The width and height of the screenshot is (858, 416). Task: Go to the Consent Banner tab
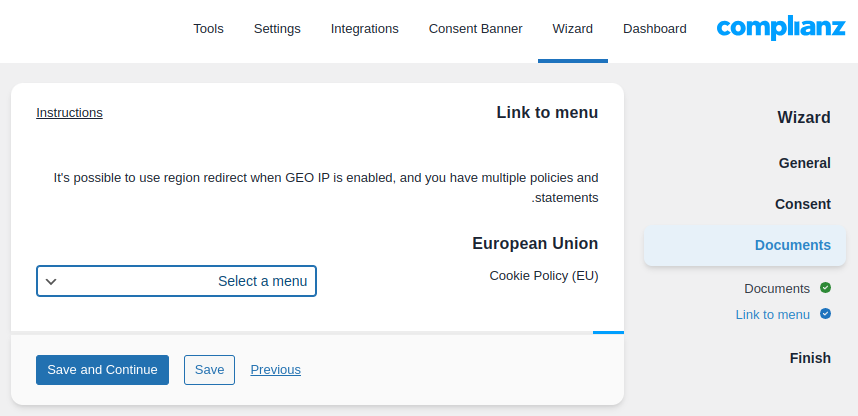pyautogui.click(x=475, y=29)
